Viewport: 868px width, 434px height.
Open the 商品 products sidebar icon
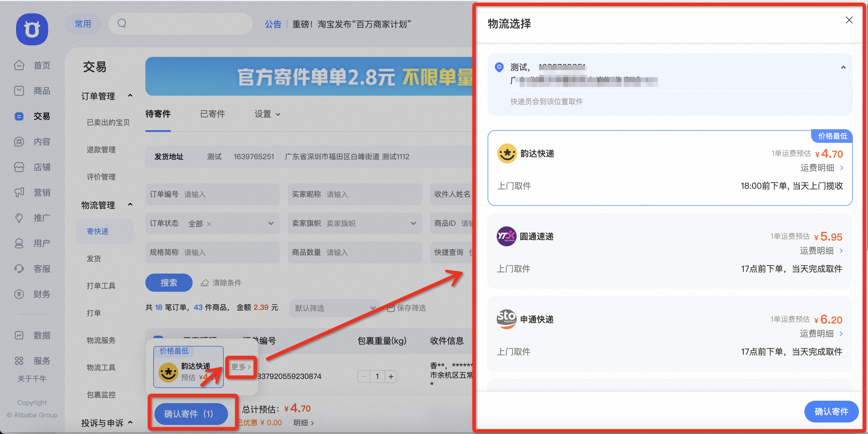coord(19,90)
